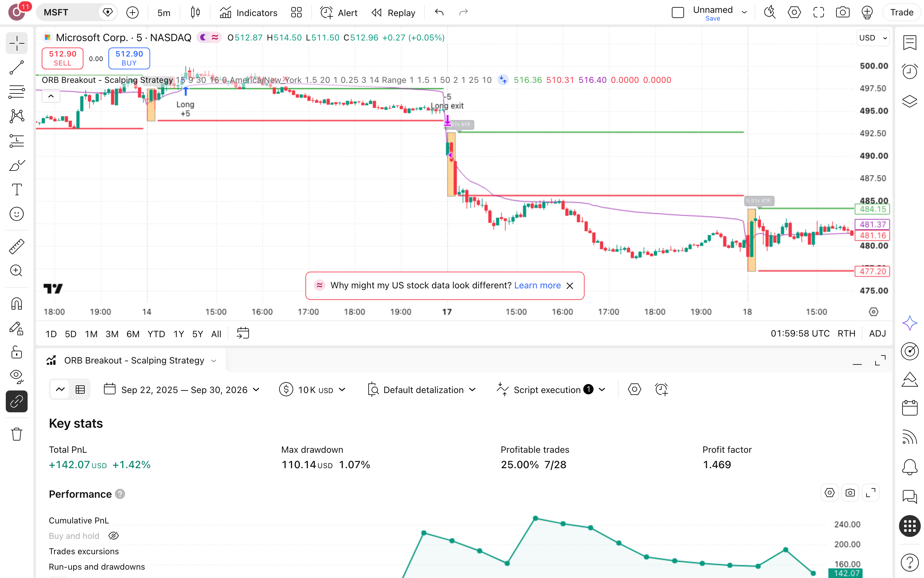Screen dimensions: 924x578
Task: Open the alerts clock panel icon
Action: [x=910, y=72]
